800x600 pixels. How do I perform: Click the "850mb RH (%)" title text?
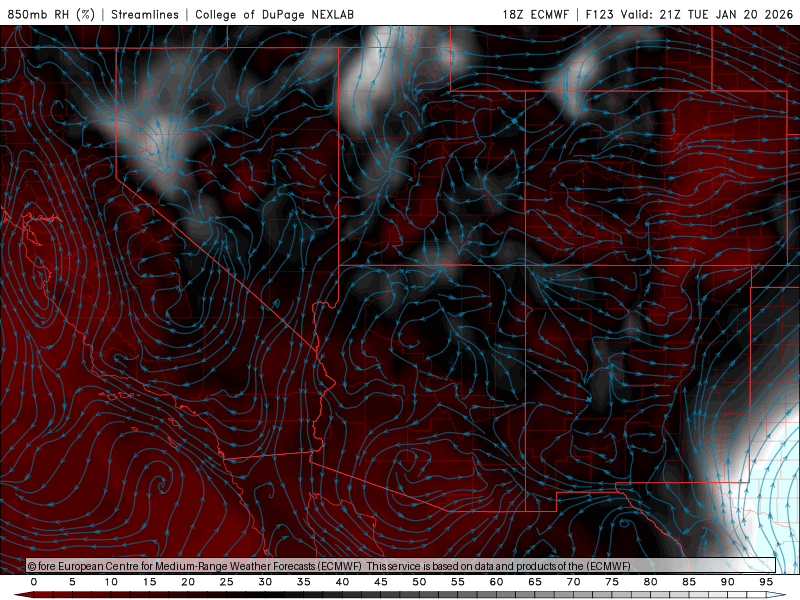(x=52, y=14)
